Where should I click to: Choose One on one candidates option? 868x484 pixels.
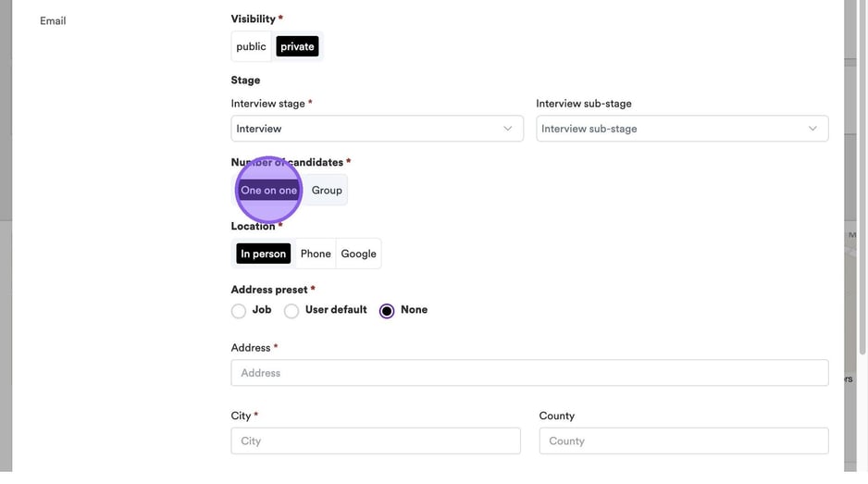(268, 191)
